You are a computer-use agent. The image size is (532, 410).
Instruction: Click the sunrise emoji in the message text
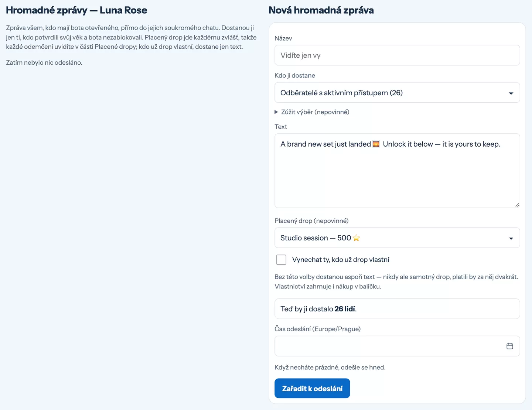point(376,144)
